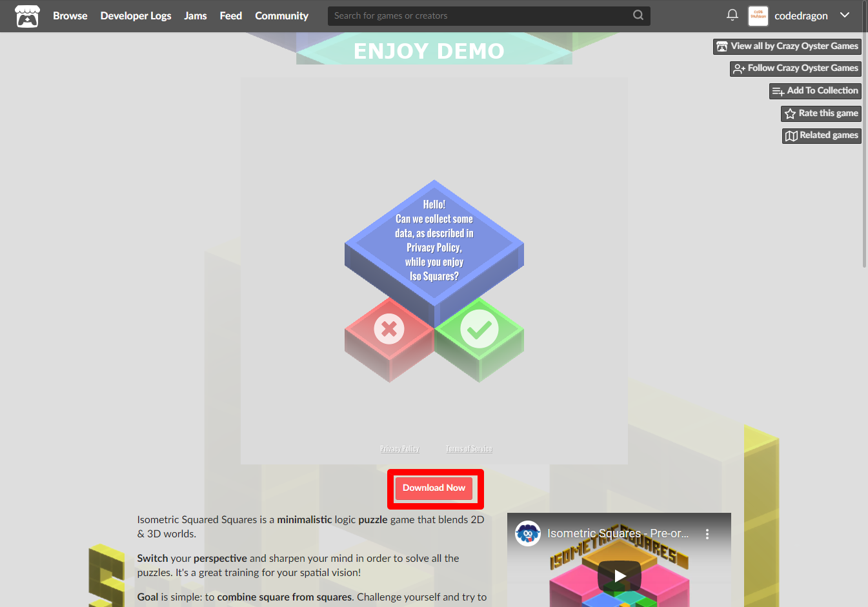Follow Crazy Oyster Games
868x607 pixels.
(796, 68)
